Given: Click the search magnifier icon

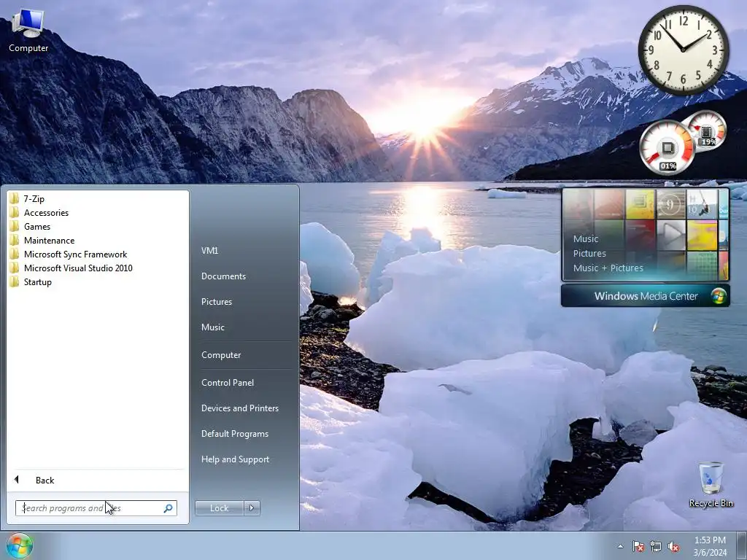Looking at the screenshot, I should tap(169, 508).
